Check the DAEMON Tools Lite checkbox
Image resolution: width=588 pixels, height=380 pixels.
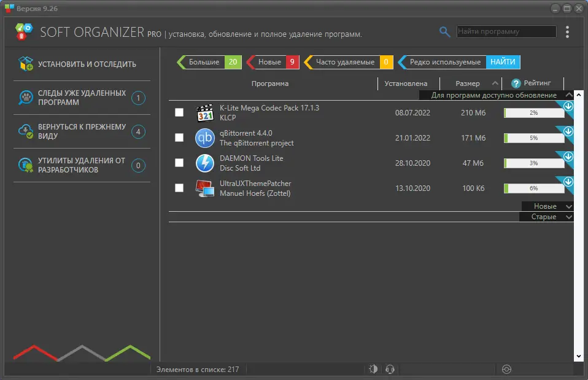pyautogui.click(x=179, y=163)
